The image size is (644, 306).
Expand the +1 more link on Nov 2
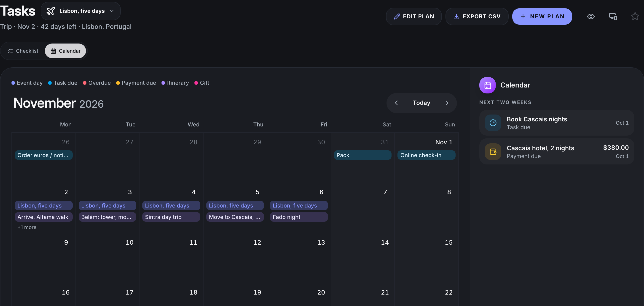click(27, 227)
